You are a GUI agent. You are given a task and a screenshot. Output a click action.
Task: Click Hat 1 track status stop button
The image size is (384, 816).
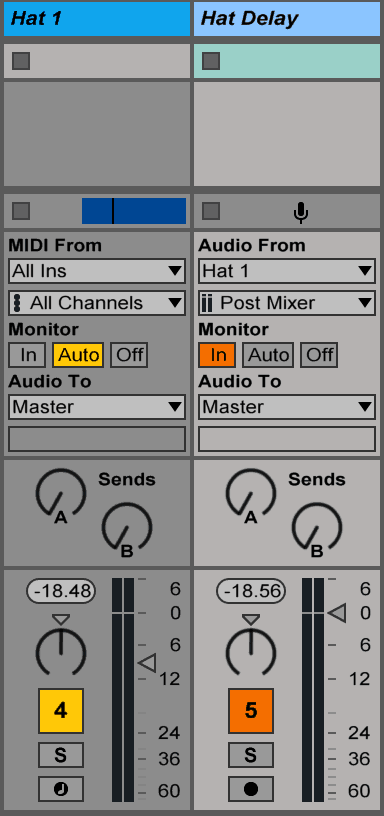tap(21, 211)
